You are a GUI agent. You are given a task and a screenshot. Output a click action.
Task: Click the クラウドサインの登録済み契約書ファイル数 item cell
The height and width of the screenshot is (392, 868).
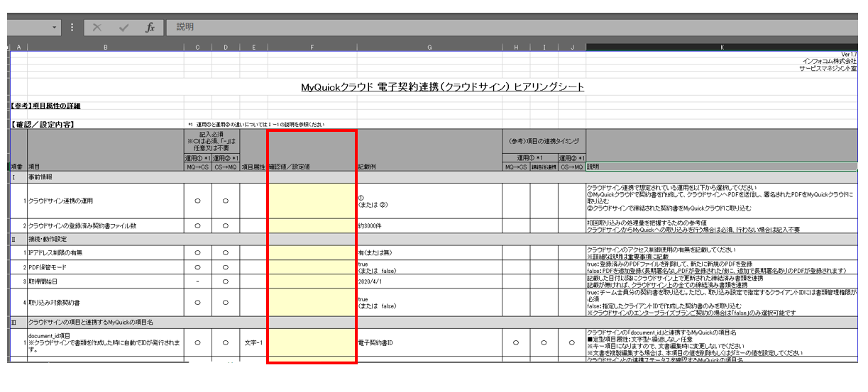(x=105, y=225)
